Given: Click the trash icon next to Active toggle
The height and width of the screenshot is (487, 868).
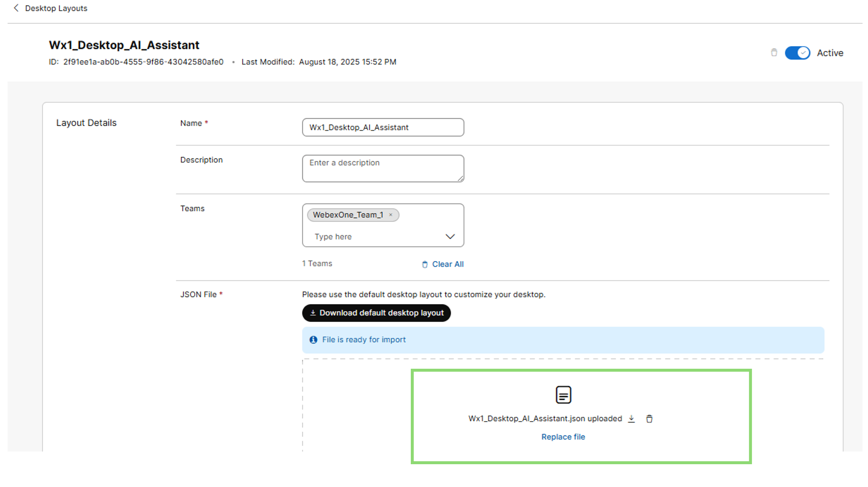Looking at the screenshot, I should tap(774, 52).
